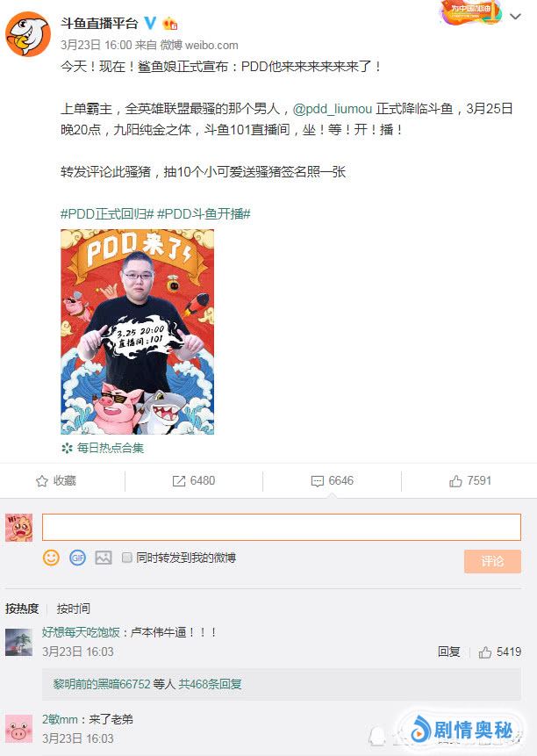
Task: Open the emoji picker smiley icon
Action: click(x=51, y=558)
